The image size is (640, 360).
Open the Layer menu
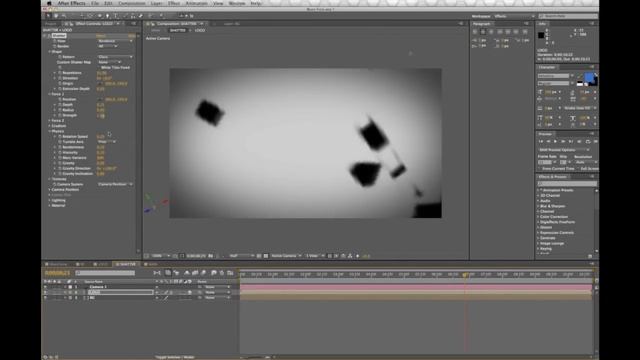click(x=156, y=3)
